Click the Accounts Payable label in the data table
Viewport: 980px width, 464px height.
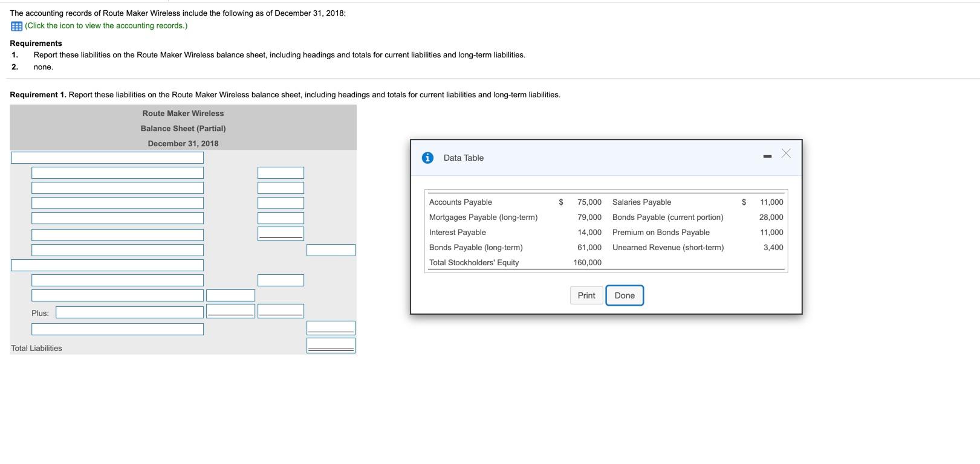(x=461, y=202)
